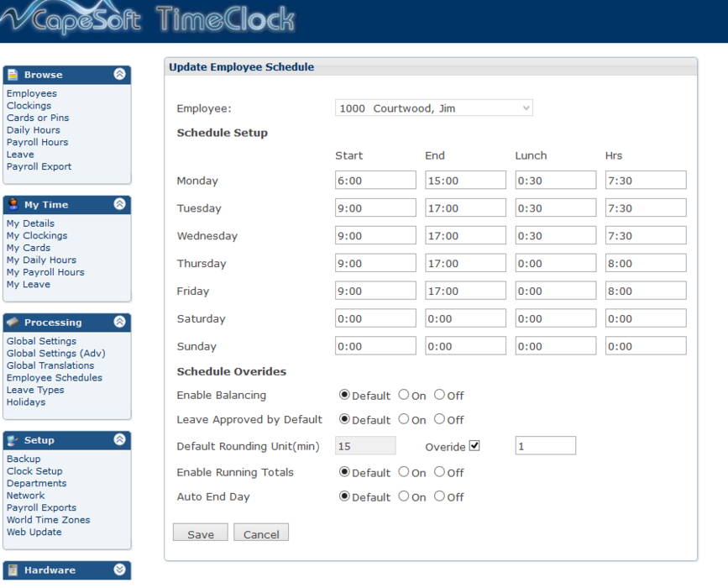Image resolution: width=728 pixels, height=588 pixels.
Task: Set Enable Running Totals to On
Action: 403,472
